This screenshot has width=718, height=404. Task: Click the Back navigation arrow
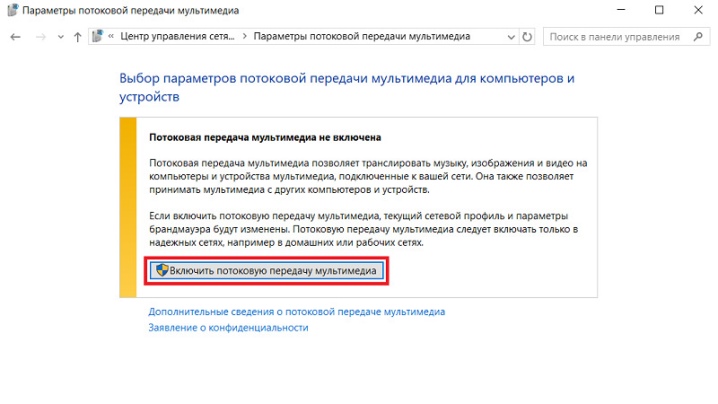coord(16,37)
